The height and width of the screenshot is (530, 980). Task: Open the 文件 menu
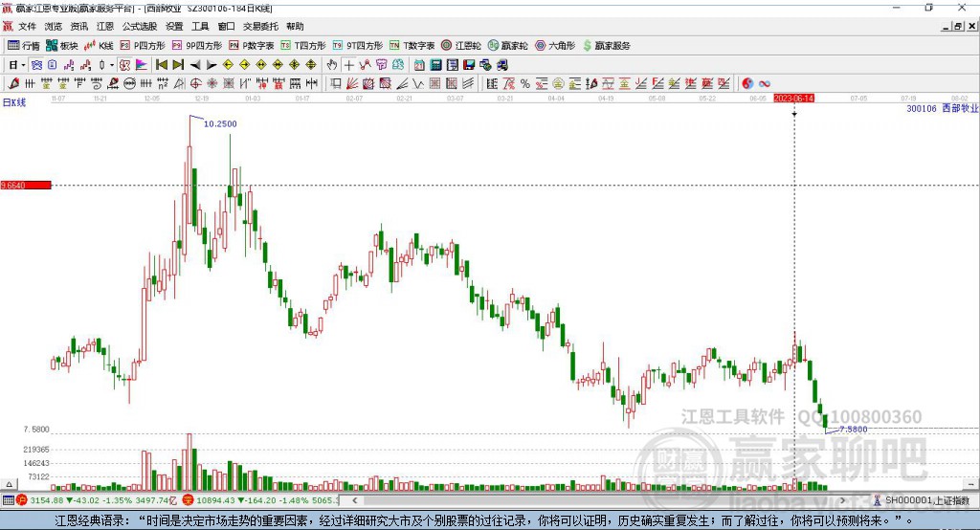[28, 26]
